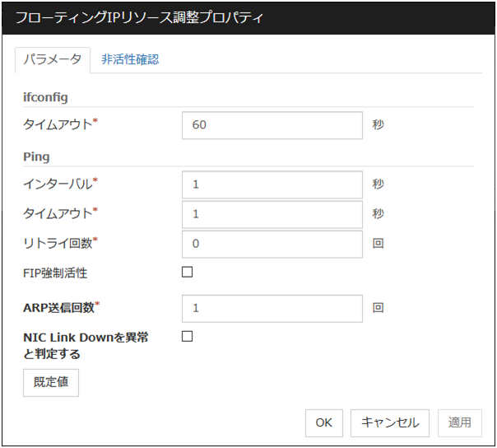Click the インターバル label text
The image size is (497, 448).
58,184
